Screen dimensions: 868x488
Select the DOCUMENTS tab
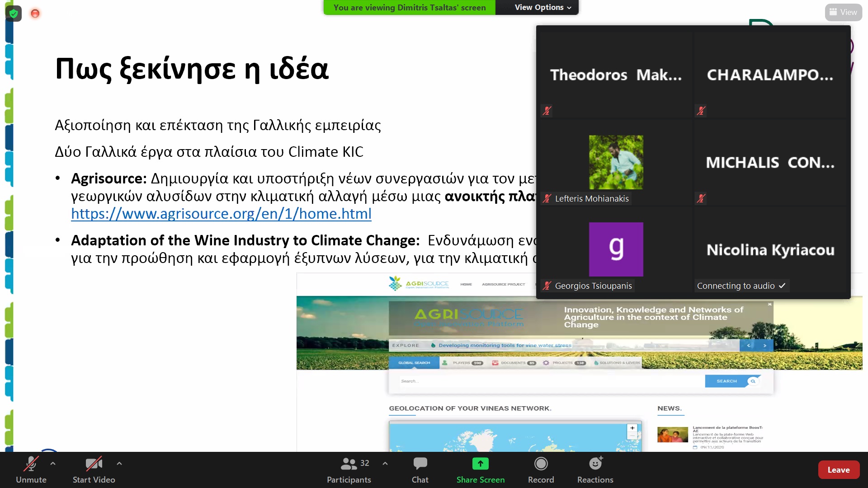click(x=514, y=363)
